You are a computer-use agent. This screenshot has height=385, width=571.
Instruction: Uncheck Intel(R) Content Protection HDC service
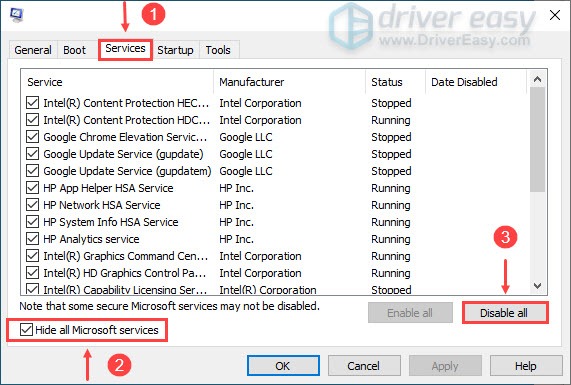pos(32,120)
